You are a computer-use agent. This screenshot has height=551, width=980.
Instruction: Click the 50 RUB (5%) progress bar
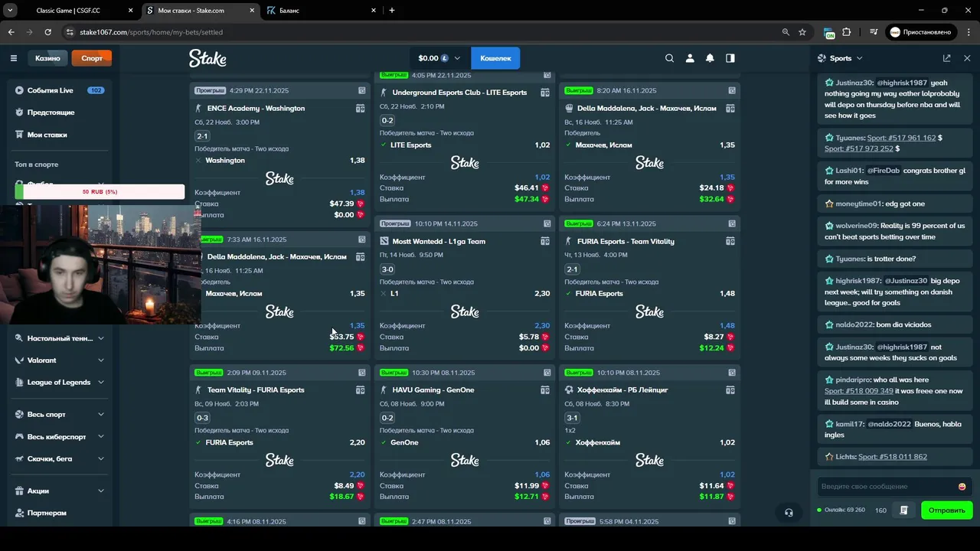[100, 191]
